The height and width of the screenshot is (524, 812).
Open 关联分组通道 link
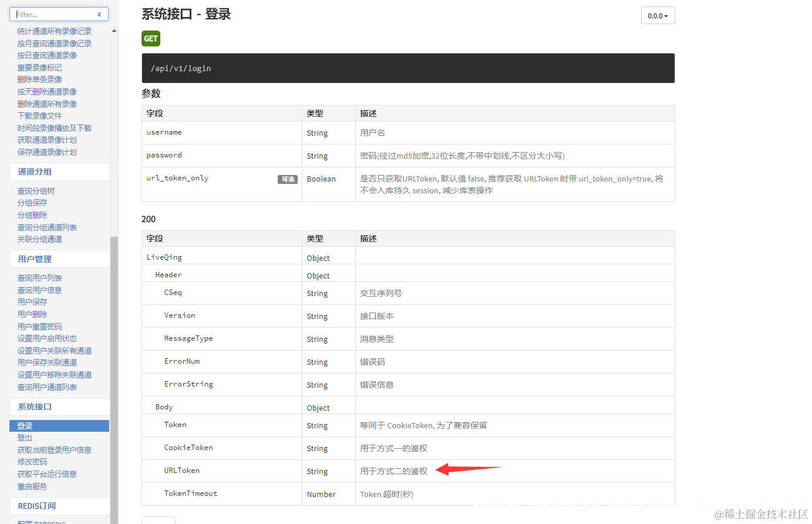tap(39, 239)
